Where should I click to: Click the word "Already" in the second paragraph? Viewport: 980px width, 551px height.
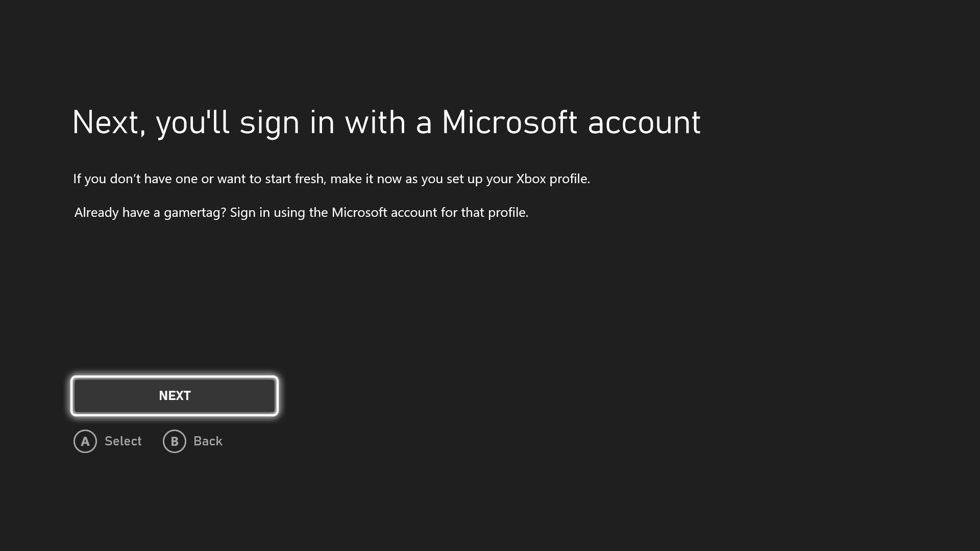[x=96, y=213]
